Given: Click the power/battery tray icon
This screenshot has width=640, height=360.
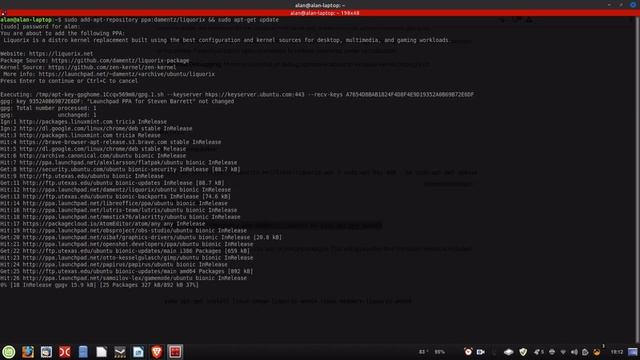Looking at the screenshot, I should coord(585,352).
